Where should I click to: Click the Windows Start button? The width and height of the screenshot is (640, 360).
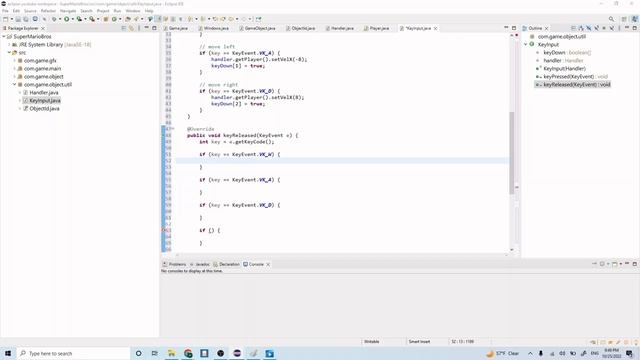(8, 353)
